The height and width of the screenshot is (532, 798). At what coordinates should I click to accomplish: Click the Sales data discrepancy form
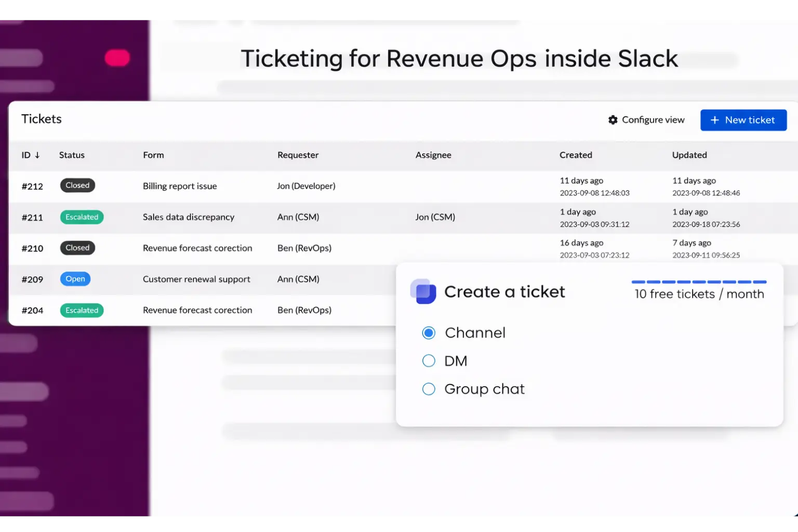click(x=189, y=217)
